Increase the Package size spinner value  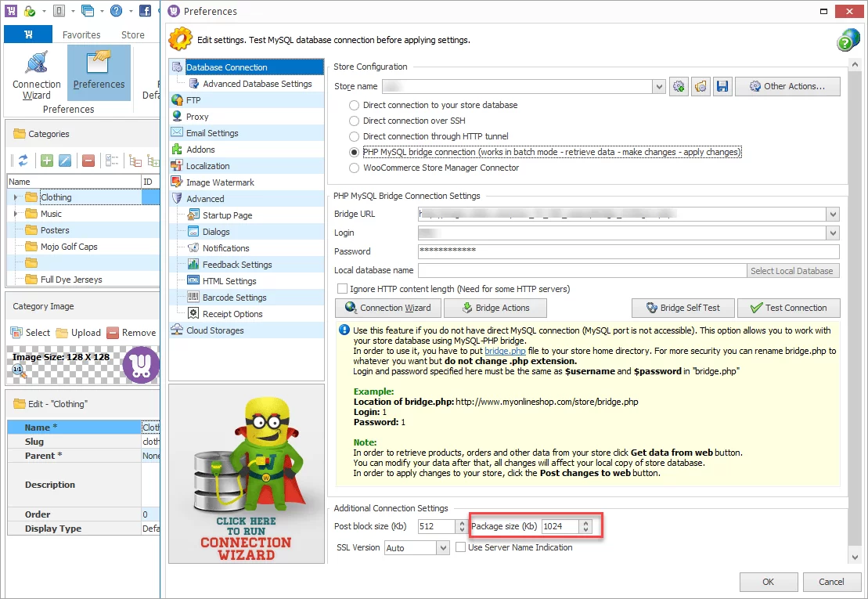point(586,523)
